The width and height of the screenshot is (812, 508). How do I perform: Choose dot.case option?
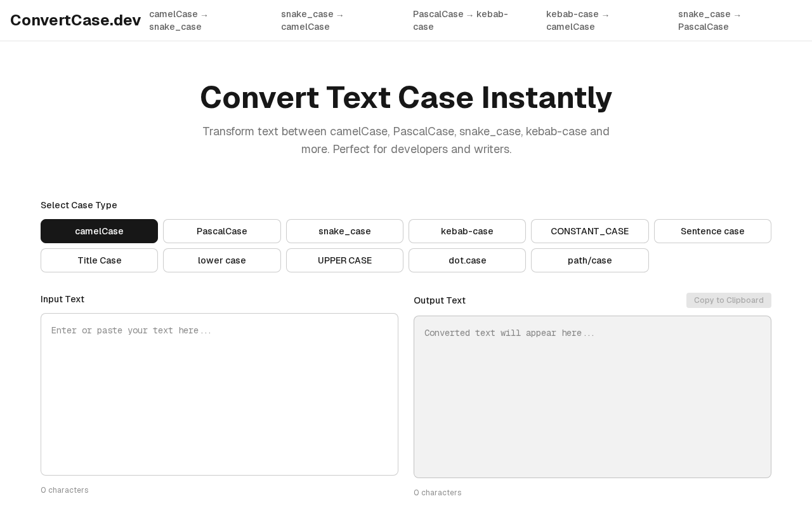point(467,260)
